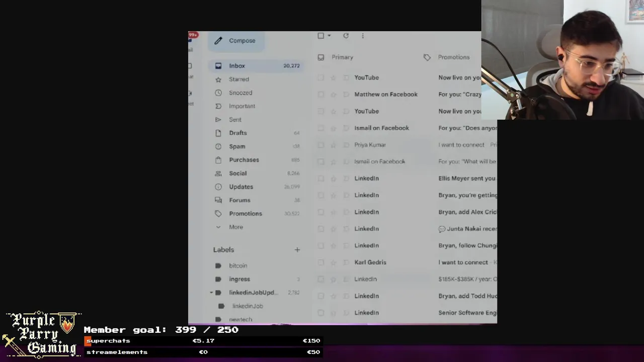Click the Updates info icon
Viewport: 644px width, 362px height.
218,187
